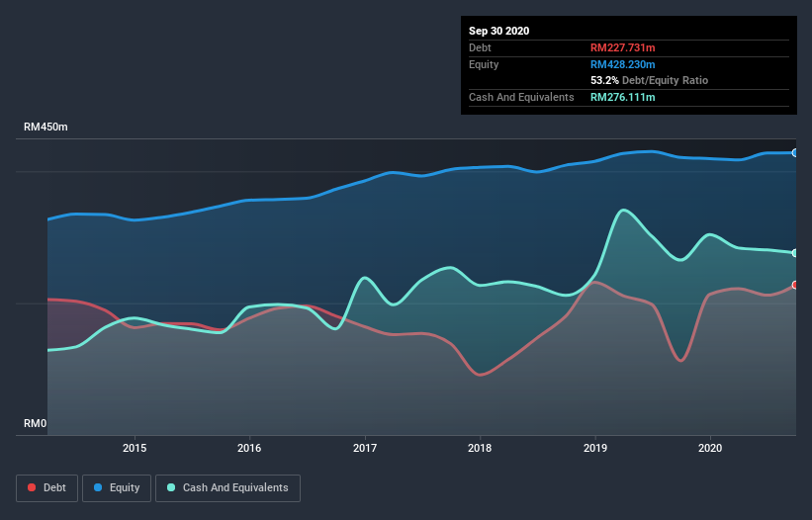
Task: Click the red Debt legend dot
Action: pos(32,487)
